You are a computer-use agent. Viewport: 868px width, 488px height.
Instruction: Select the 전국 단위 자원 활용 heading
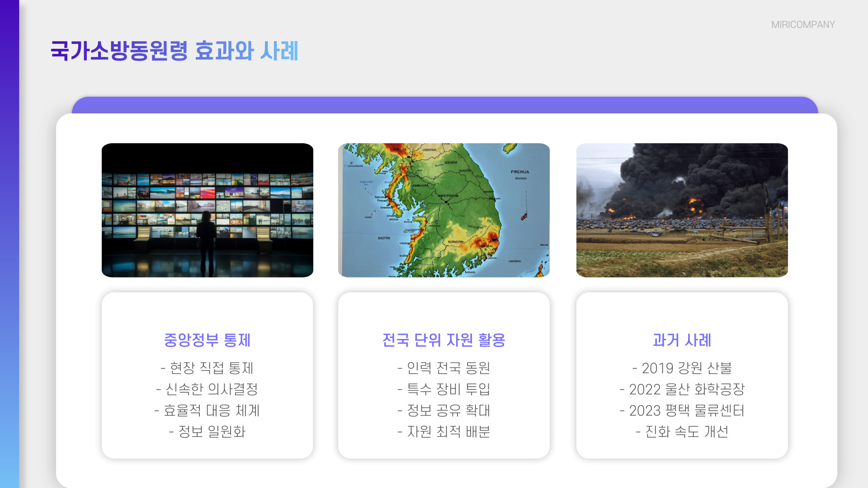pyautogui.click(x=443, y=340)
